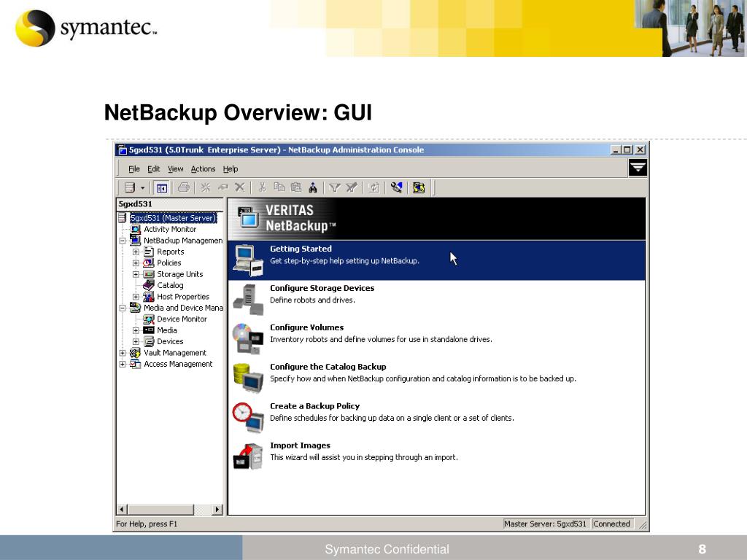Click the Reports document icon
Viewport: 747px width, 560px height.
pyautogui.click(x=149, y=252)
